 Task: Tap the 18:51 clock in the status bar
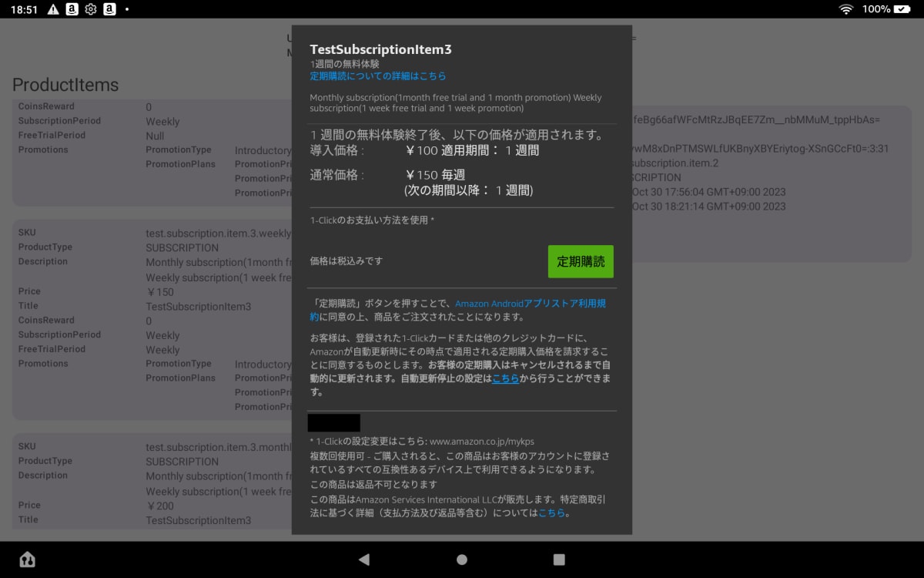tap(25, 9)
